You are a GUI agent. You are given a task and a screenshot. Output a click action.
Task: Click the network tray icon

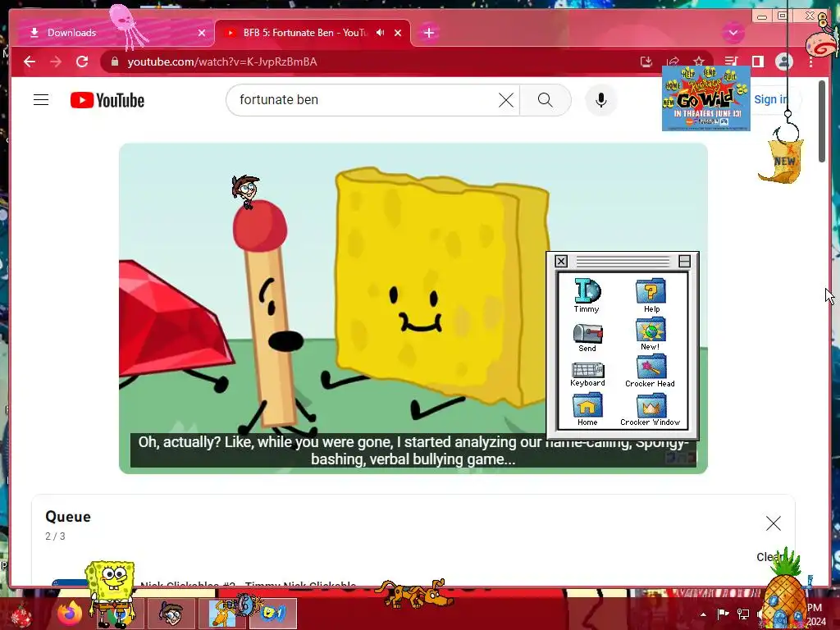point(743,614)
